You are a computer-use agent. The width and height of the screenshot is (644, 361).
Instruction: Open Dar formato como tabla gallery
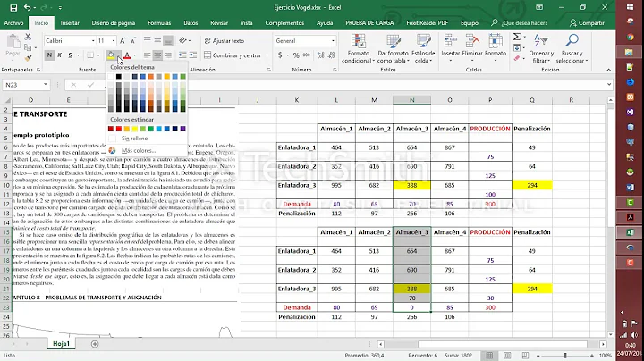click(393, 48)
